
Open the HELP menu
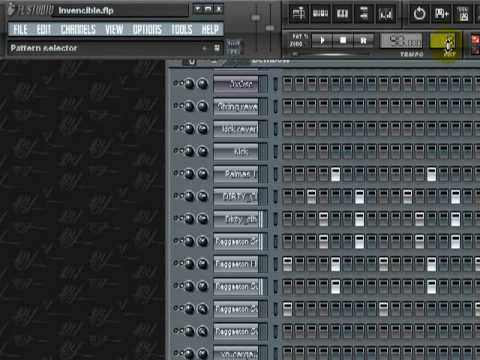[x=210, y=30]
